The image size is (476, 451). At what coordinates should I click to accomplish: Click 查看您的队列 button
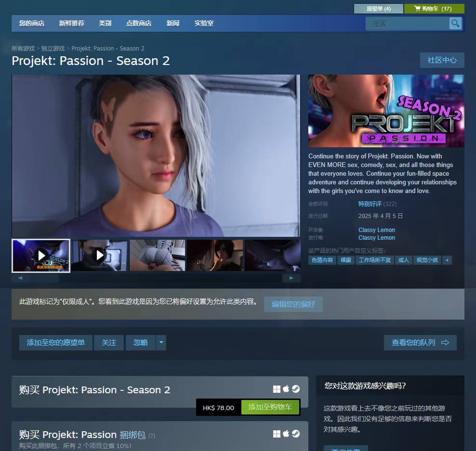420,343
